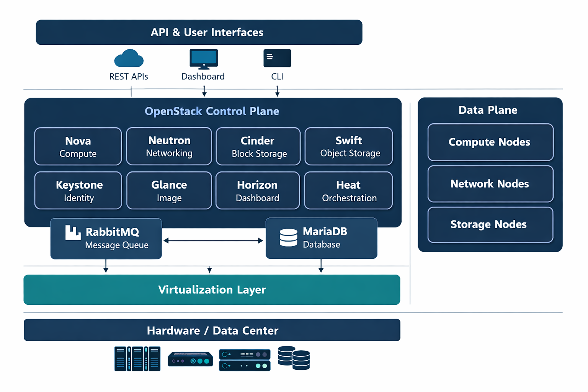Click the API & User Interfaces banner
This screenshot has width=588, height=392.
click(199, 33)
